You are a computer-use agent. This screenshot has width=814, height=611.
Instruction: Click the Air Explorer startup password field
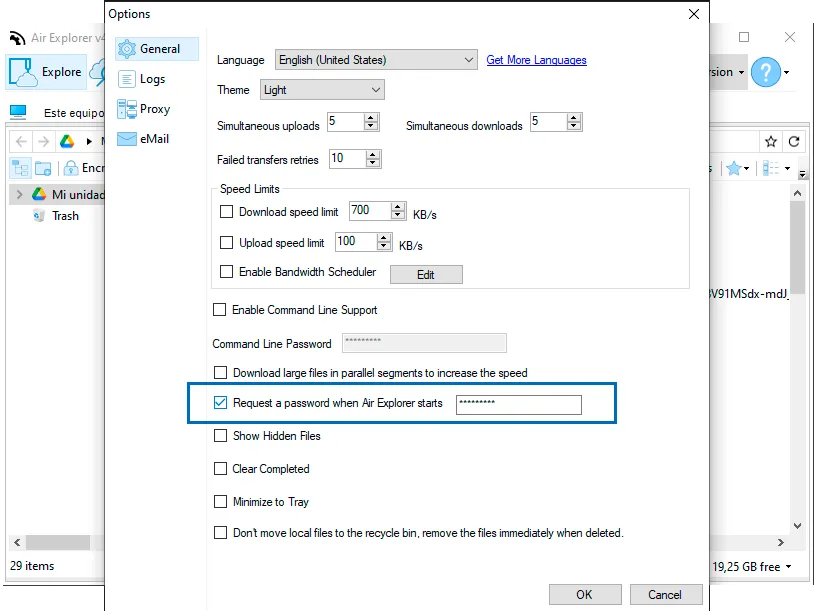[x=519, y=405]
